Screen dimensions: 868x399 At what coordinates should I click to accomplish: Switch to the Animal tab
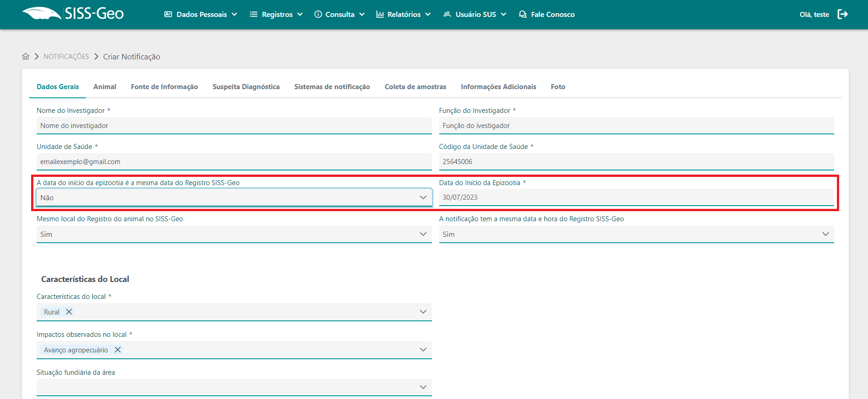pyautogui.click(x=105, y=87)
